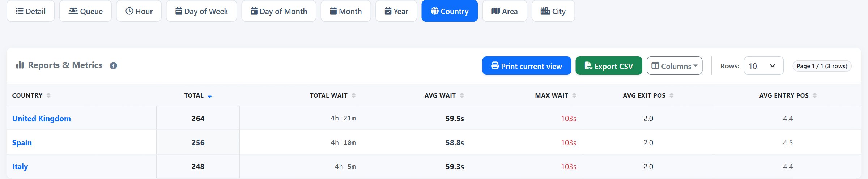Select the Country tab

pos(450,11)
